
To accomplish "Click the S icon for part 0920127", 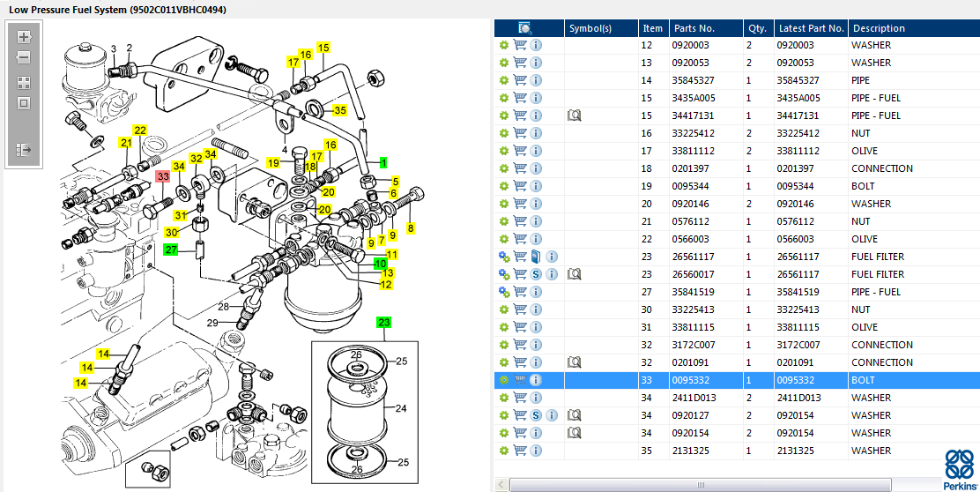I will coord(536,415).
